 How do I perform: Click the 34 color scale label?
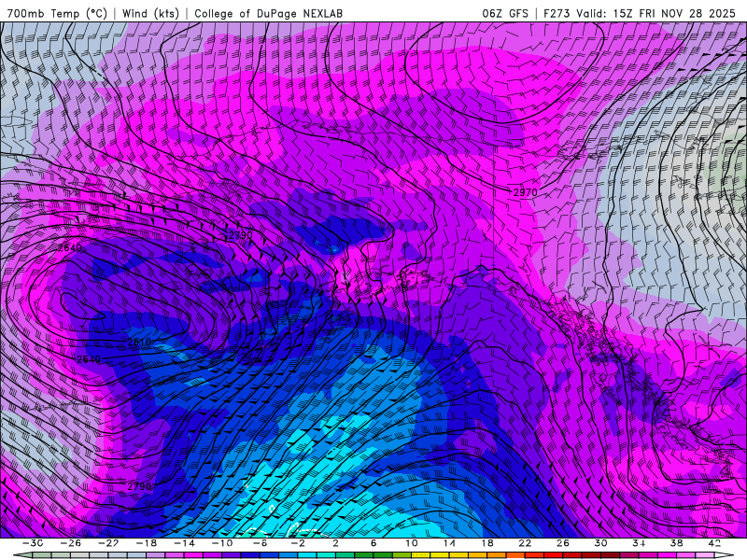coord(639,543)
